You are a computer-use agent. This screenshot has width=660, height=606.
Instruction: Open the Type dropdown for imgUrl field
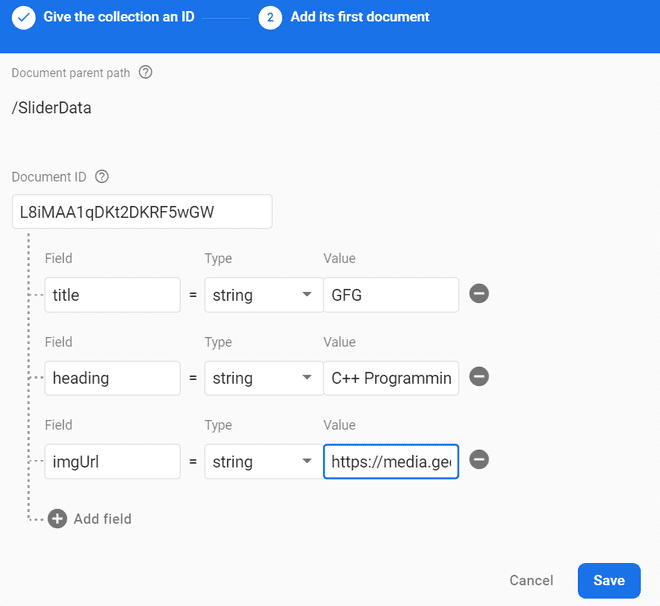[263, 462]
